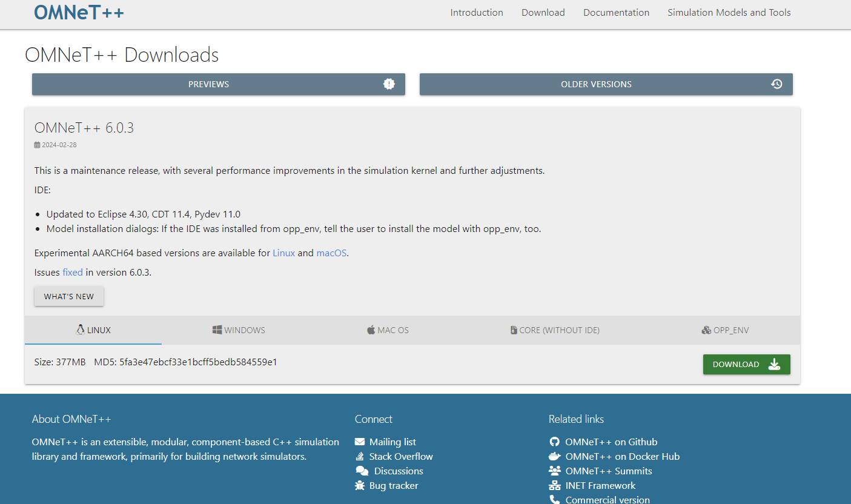Click the exclamation badge icon on Previews
Image resolution: width=851 pixels, height=504 pixels.
(x=389, y=84)
